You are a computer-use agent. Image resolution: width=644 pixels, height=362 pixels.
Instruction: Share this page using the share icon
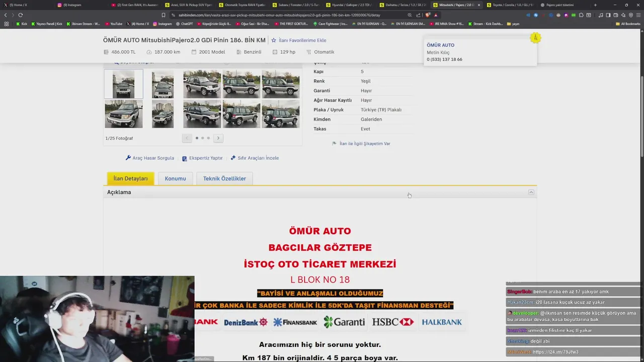[419, 15]
